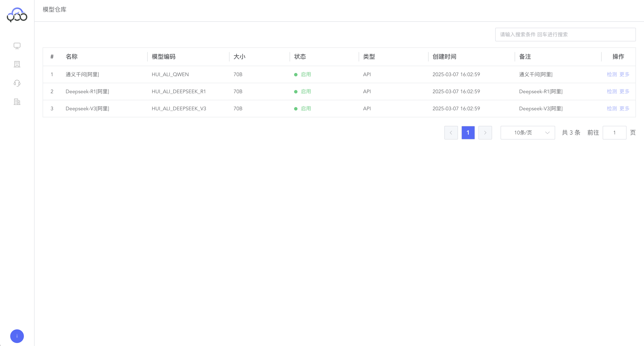The image size is (644, 346).
Task: Click the 共 3 条 total count
Action: [571, 133]
